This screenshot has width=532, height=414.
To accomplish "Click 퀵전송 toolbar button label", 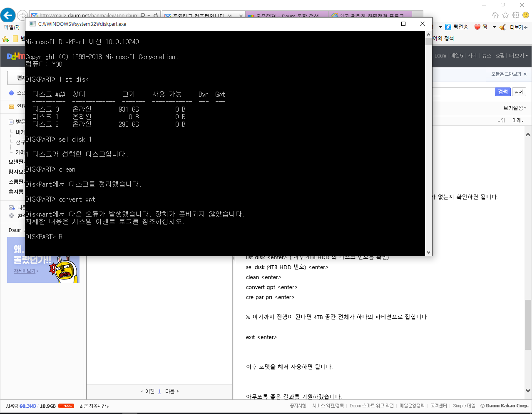I will (x=461, y=27).
